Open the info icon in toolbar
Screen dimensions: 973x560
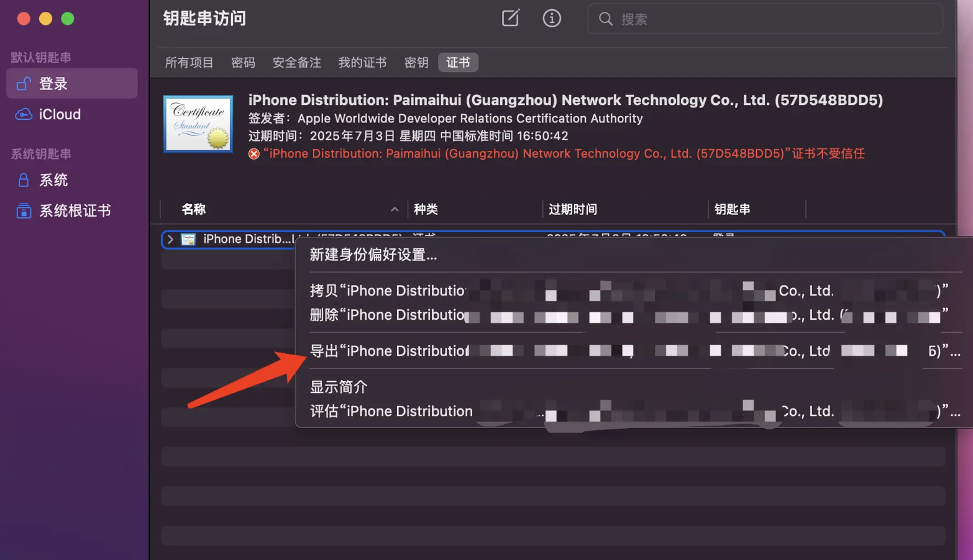coord(552,18)
